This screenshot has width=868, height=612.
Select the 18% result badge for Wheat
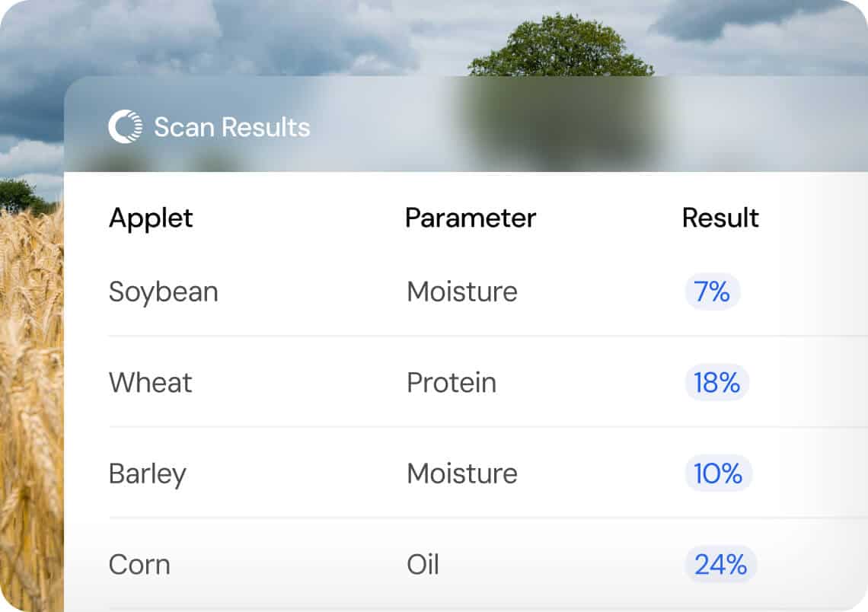click(x=716, y=383)
